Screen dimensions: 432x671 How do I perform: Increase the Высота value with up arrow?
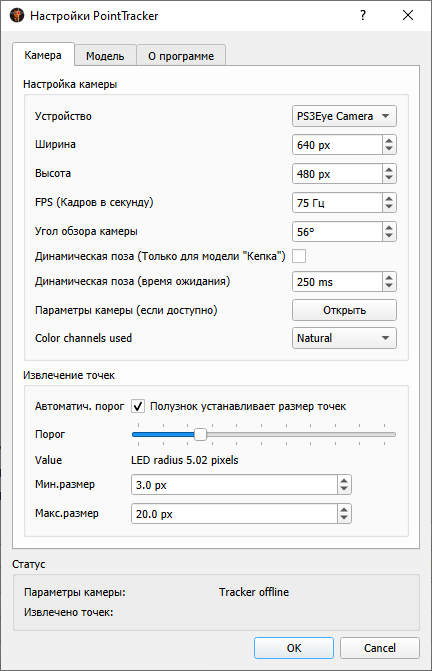click(389, 169)
